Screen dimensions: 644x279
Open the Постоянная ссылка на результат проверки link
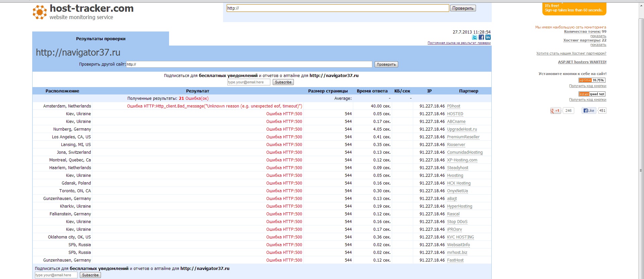(459, 43)
